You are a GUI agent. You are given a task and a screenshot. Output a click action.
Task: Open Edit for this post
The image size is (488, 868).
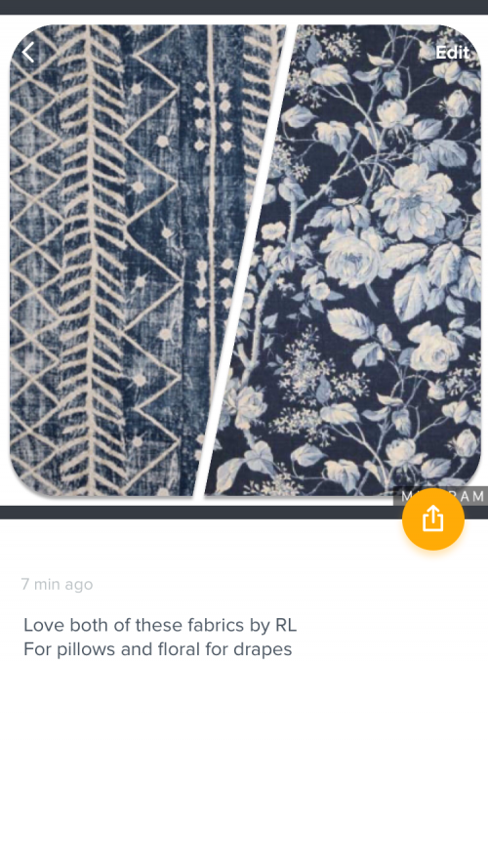[x=452, y=52]
